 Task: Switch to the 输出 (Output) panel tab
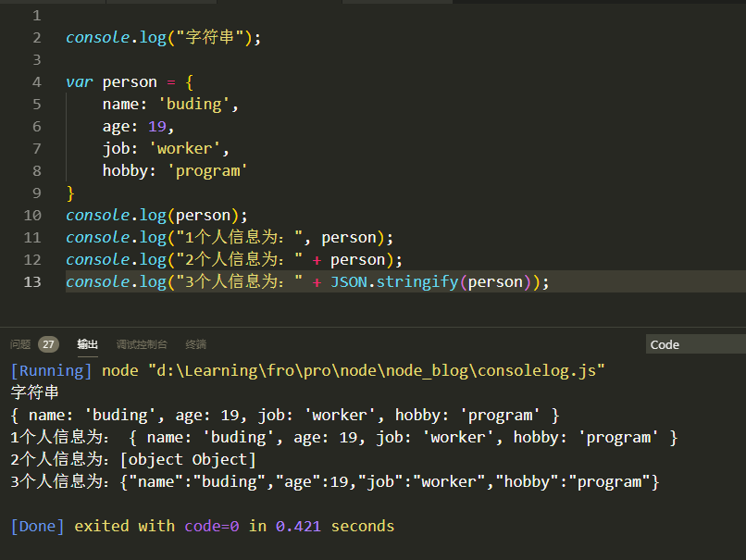tap(87, 343)
